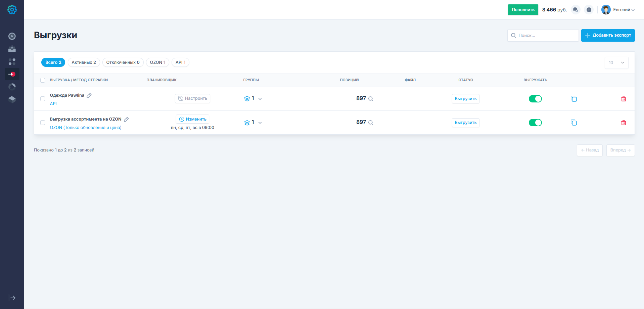Click Добавить экспорт button

[x=608, y=35]
